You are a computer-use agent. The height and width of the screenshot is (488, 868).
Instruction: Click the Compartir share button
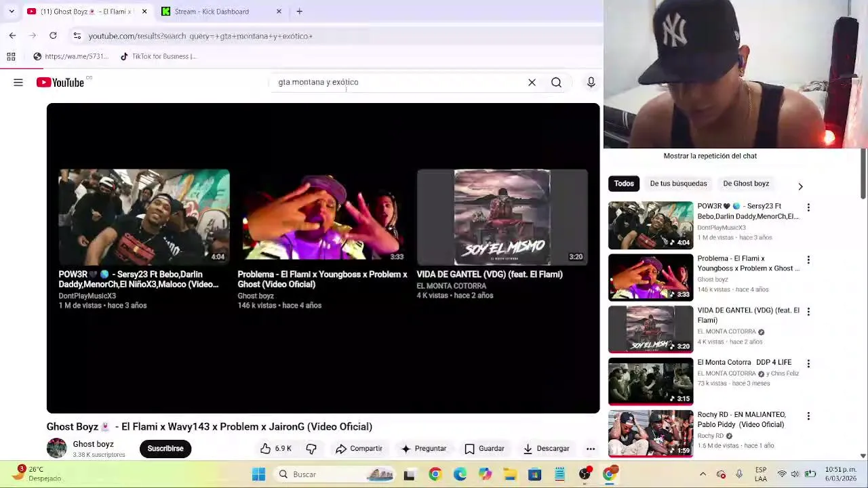359,449
